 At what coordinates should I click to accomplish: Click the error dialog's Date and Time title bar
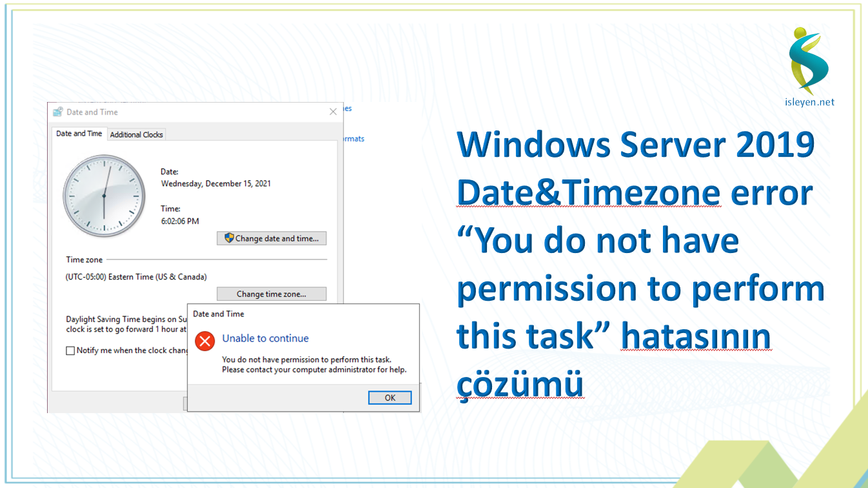click(x=303, y=314)
